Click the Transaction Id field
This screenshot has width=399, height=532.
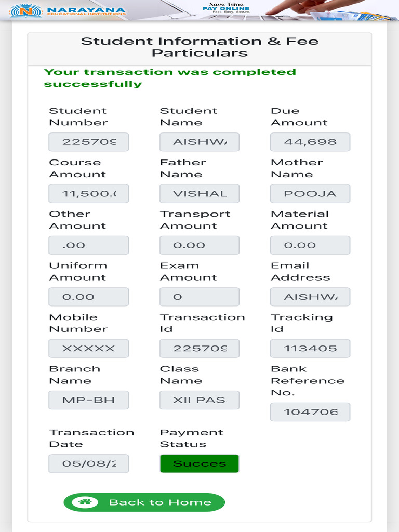(x=199, y=349)
